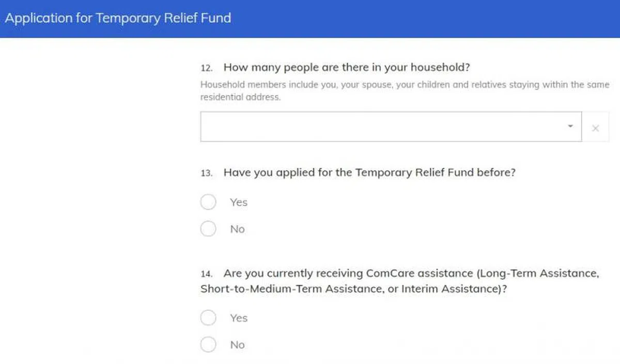Image resolution: width=620 pixels, height=364 pixels.
Task: Click the "No" label under question 13
Action: [237, 229]
